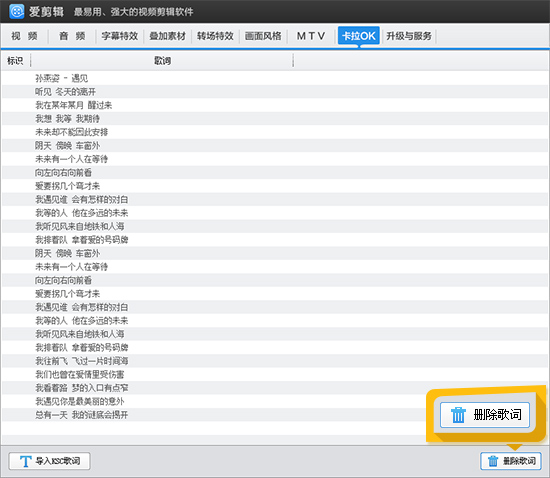This screenshot has height=478, width=550.
Task: Select lyric row 听见 冬天的离开
Action: pos(275,92)
